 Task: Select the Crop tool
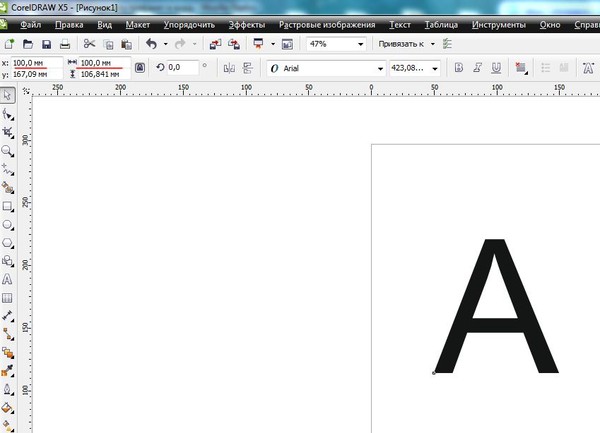click(x=7, y=132)
